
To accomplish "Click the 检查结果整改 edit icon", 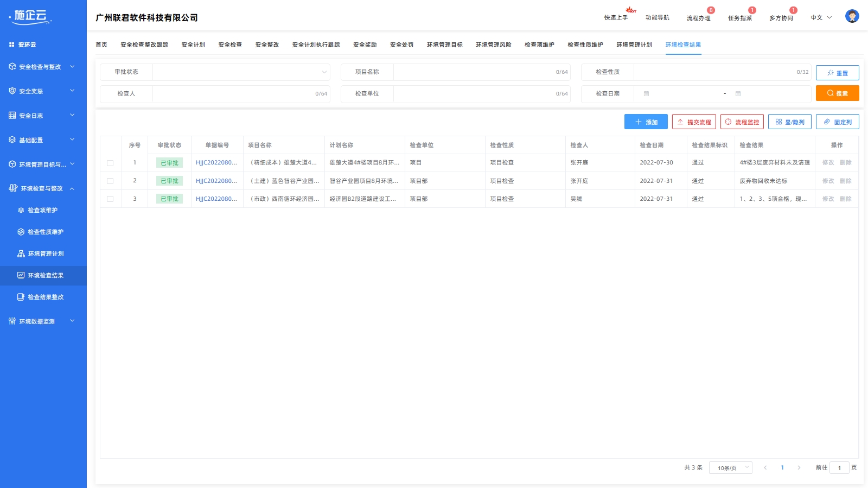I will 21,297.
